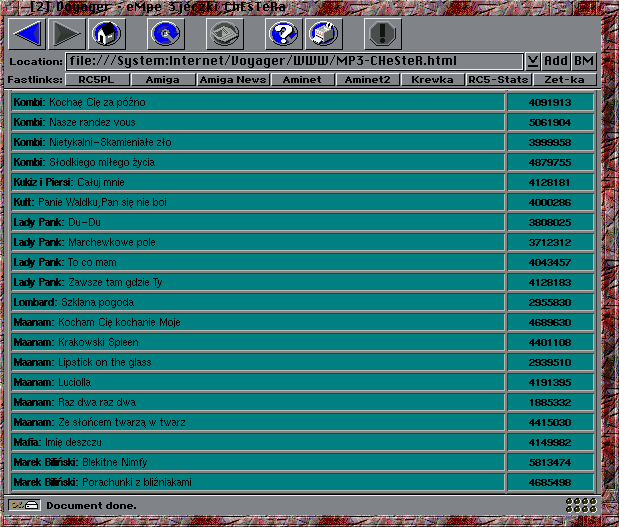Select row Lady Pank: Marchewkowe pole
The height and width of the screenshot is (527, 619).
click(258, 242)
